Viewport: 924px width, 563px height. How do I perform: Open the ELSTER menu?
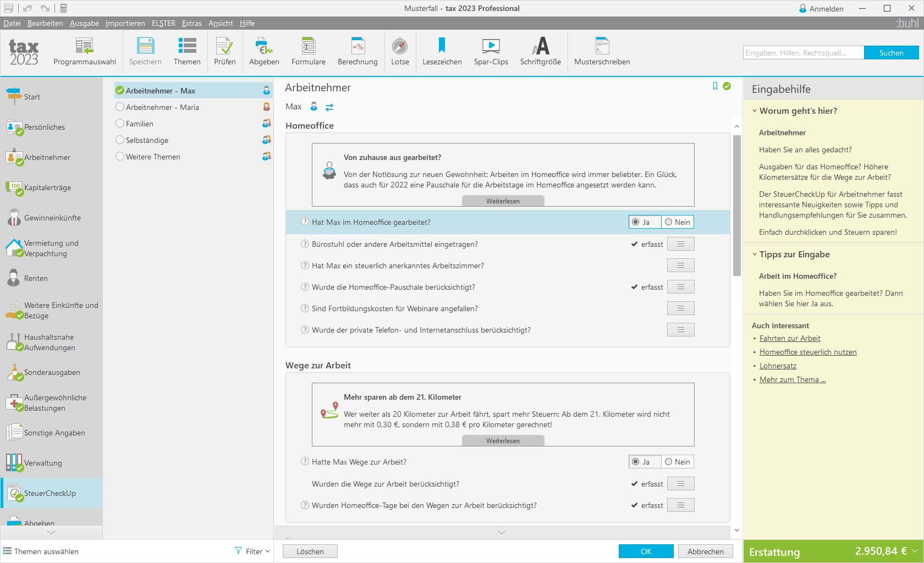click(163, 23)
